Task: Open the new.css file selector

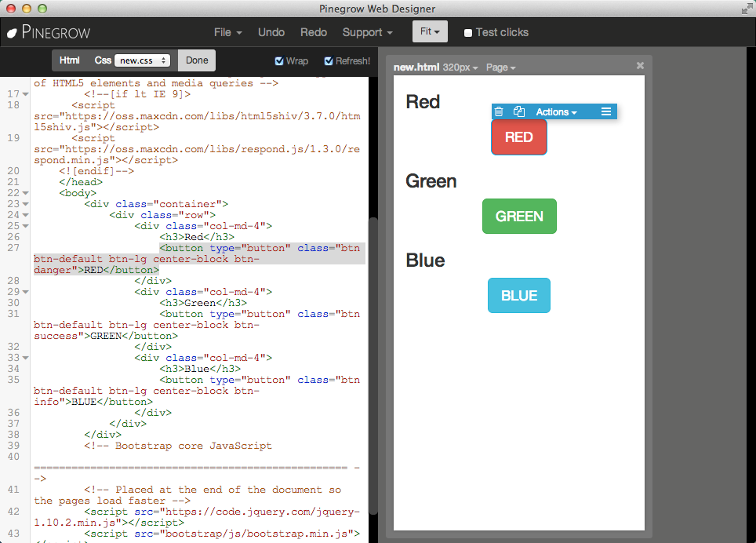Action: pyautogui.click(x=142, y=60)
